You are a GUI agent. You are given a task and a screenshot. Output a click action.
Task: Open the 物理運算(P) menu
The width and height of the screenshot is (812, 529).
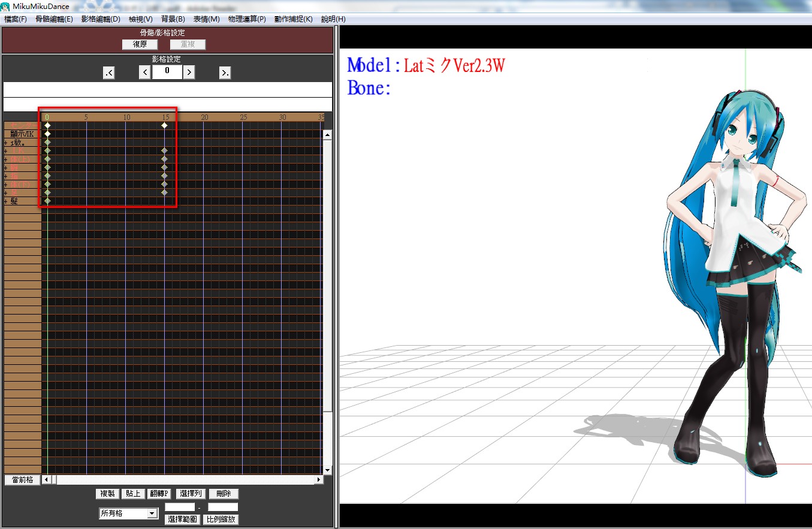point(247,19)
